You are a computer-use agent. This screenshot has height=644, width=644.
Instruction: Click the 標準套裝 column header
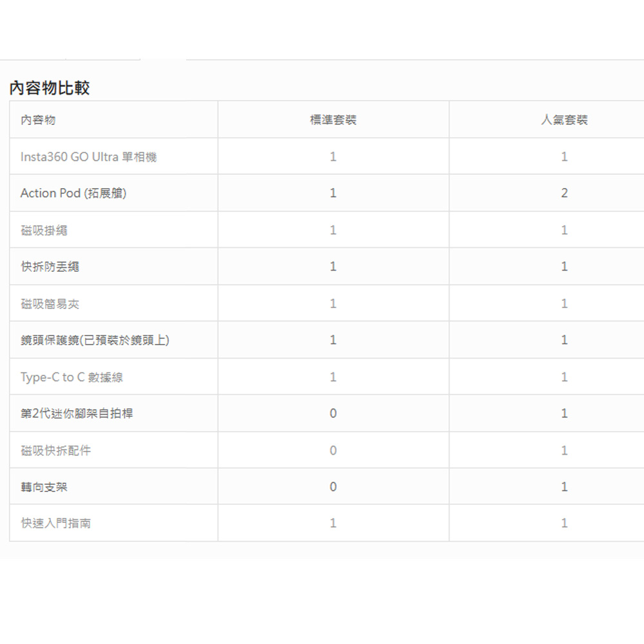pyautogui.click(x=333, y=120)
